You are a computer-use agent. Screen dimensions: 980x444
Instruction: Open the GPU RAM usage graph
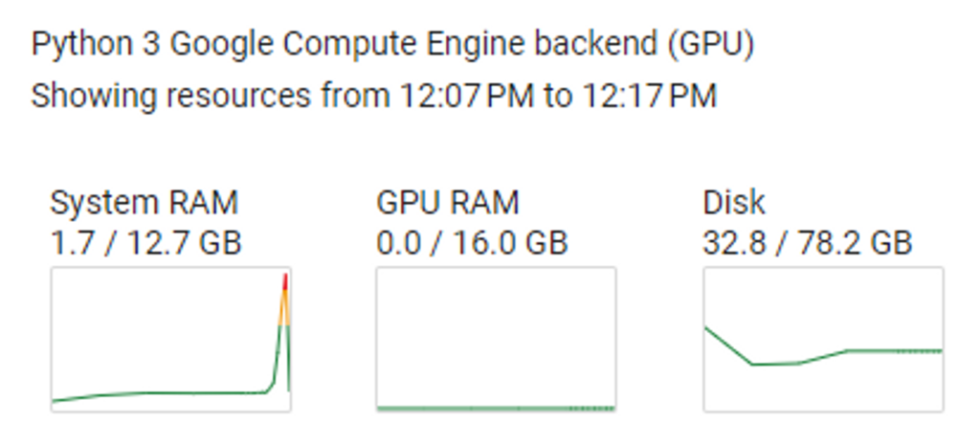[497, 339]
